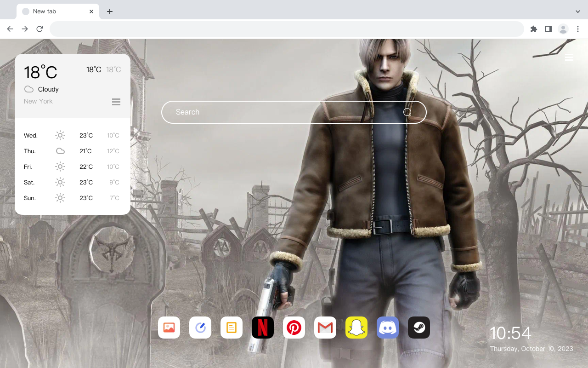Open the Gmail shortcut
The width and height of the screenshot is (588, 368).
tap(325, 328)
